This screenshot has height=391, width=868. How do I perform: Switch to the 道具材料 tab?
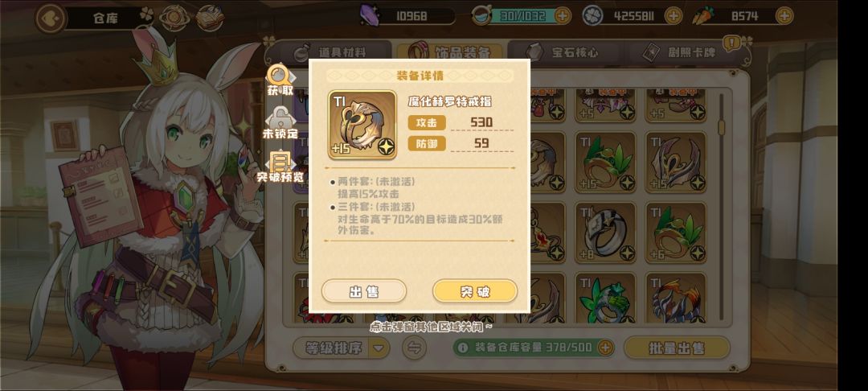coord(332,52)
